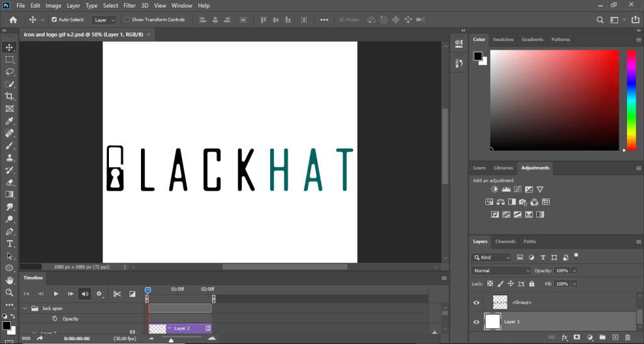The image size is (644, 344).
Task: Click the Split at Playhead scissors icon
Action: pos(116,294)
